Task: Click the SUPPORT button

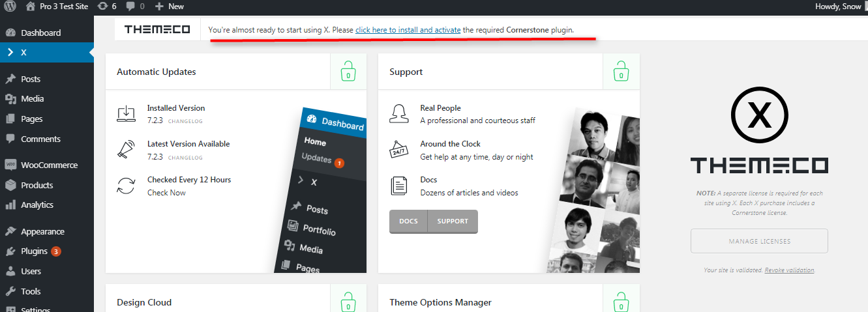Action: pos(453,221)
